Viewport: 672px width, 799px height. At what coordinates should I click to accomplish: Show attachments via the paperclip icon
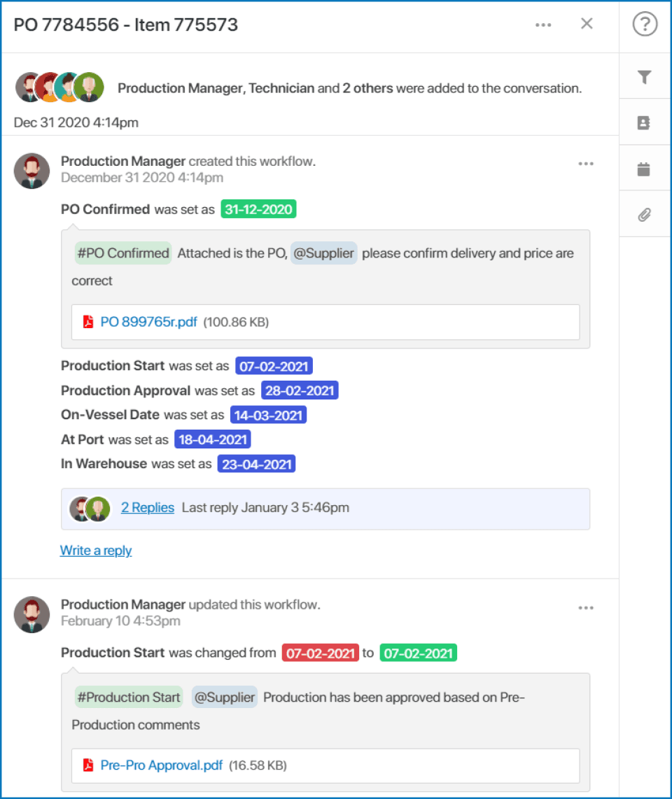click(x=645, y=215)
